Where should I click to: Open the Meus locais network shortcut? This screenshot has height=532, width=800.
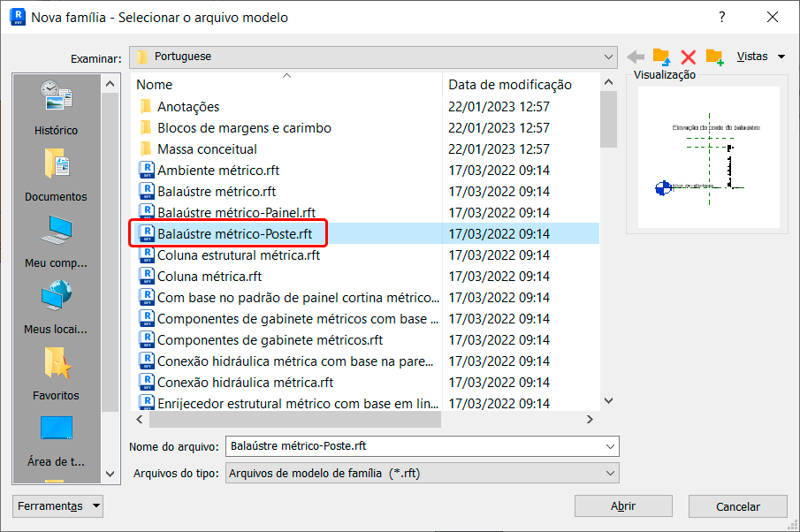(x=56, y=307)
